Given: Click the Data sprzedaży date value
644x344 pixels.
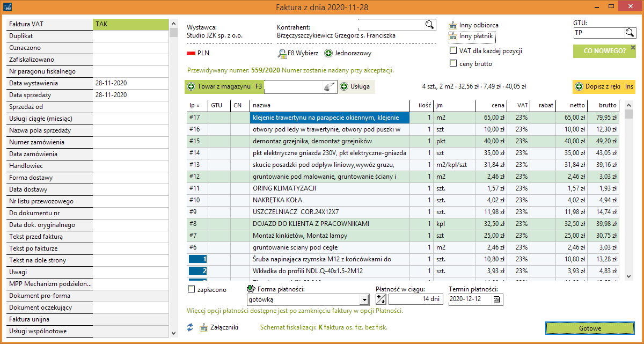Looking at the screenshot, I should coord(130,95).
